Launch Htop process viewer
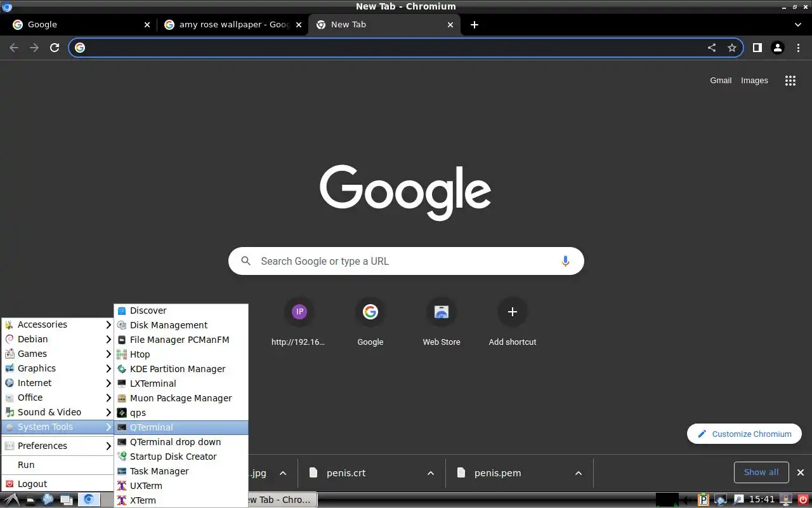 [181, 354]
